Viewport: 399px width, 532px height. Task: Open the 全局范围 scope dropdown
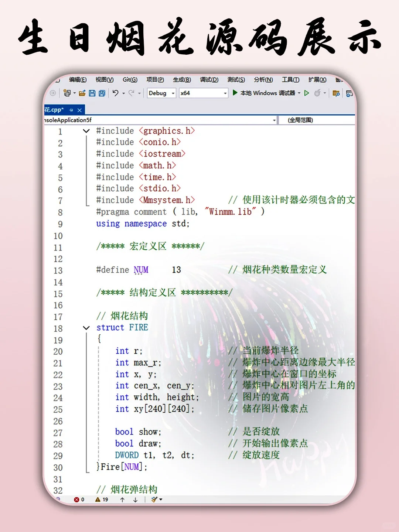point(317,120)
